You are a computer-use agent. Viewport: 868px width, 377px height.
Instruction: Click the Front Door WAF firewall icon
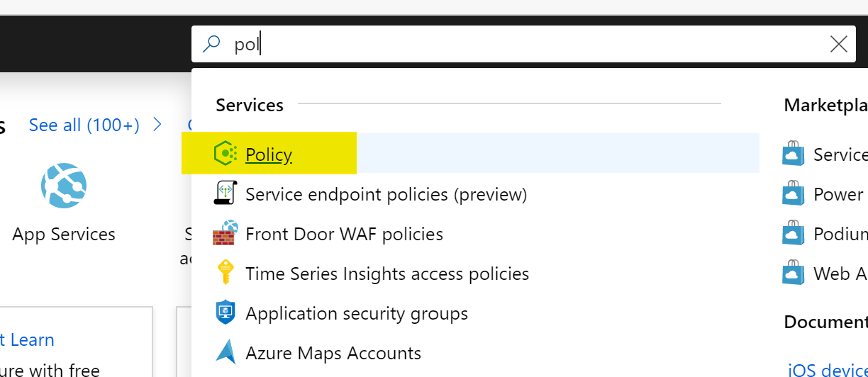click(224, 233)
